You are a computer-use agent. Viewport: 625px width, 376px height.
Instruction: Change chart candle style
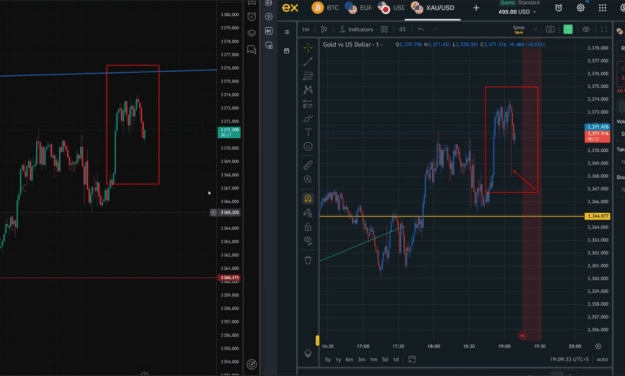tap(324, 30)
